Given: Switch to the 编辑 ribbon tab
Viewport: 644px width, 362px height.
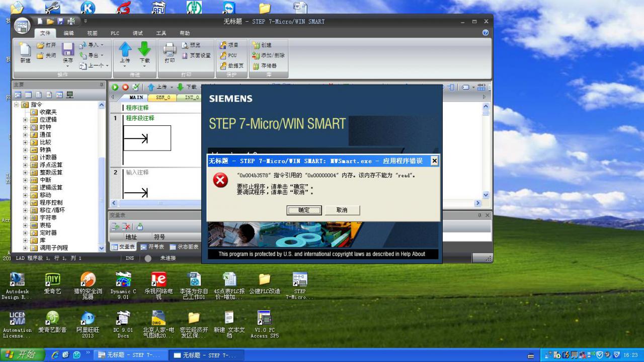Looking at the screenshot, I should click(68, 33).
